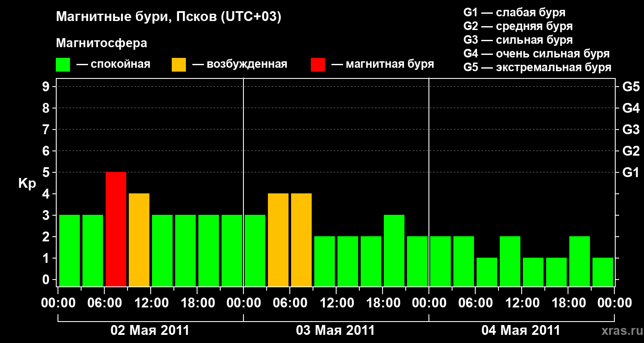Click the 'Магнитосфера' legend heading
This screenshot has width=644, height=343.
point(102,43)
